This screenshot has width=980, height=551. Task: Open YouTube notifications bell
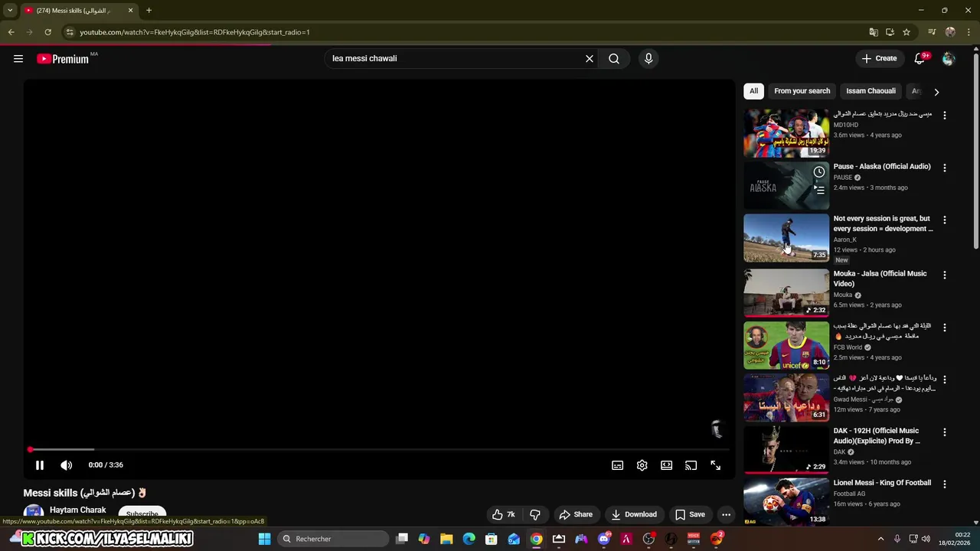(920, 59)
